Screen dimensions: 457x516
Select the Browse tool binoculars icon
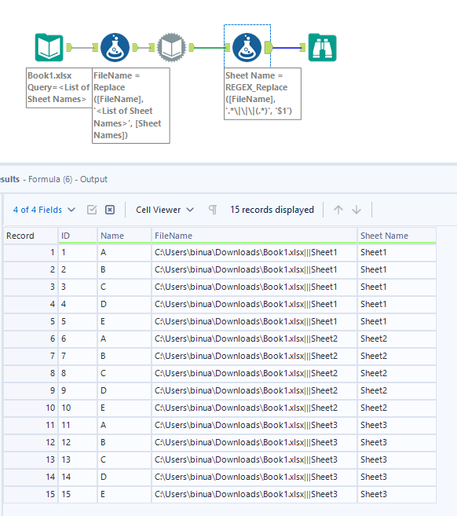point(322,47)
